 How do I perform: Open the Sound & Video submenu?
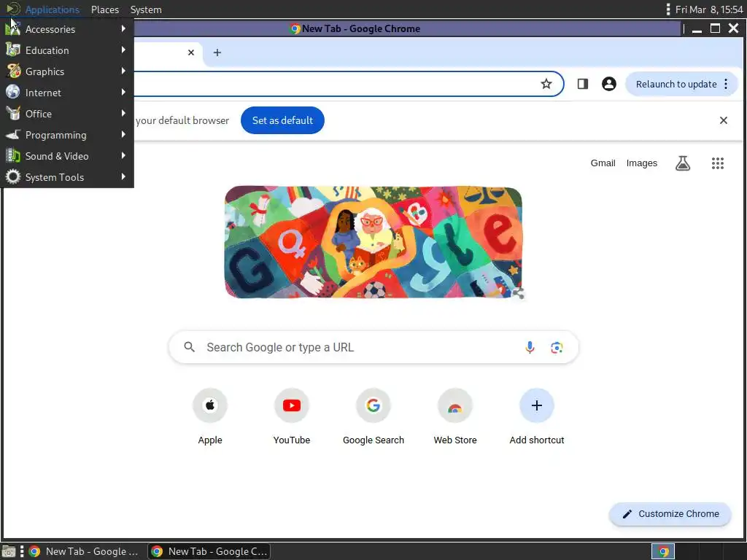pyautogui.click(x=66, y=156)
